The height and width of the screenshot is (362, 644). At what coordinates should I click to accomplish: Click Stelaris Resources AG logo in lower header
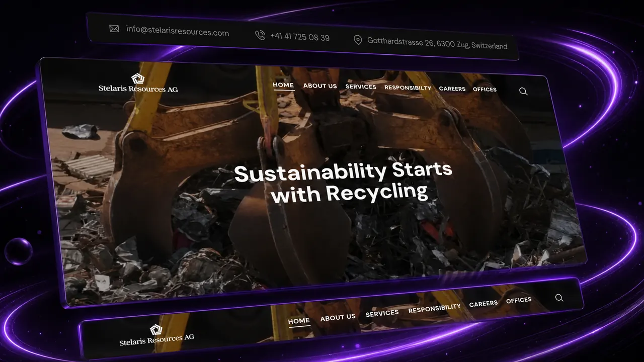click(156, 335)
